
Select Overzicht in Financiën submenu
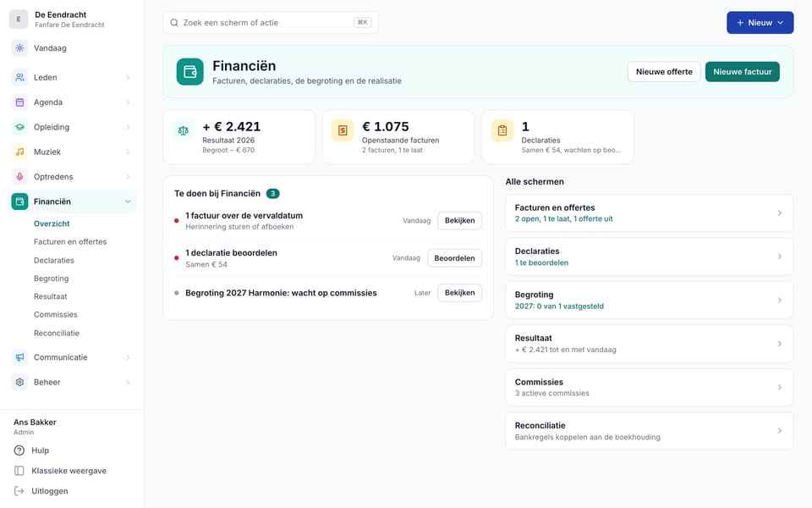click(52, 224)
